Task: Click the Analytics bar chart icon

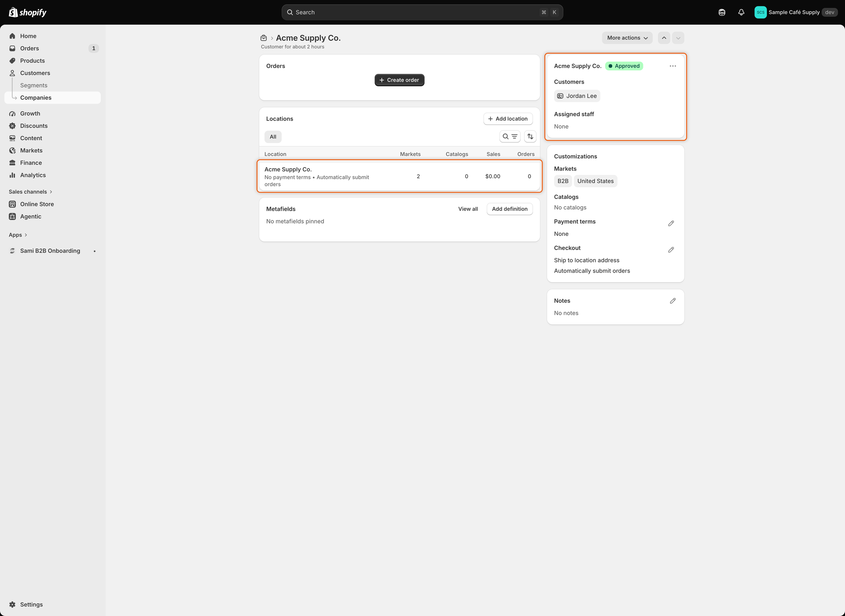Action: (x=12, y=175)
